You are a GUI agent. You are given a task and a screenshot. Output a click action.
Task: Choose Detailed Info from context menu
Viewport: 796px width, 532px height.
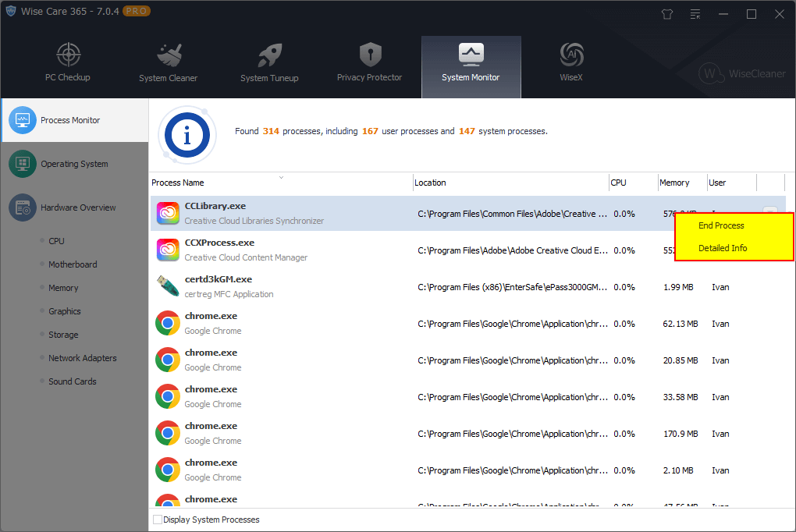[723, 248]
